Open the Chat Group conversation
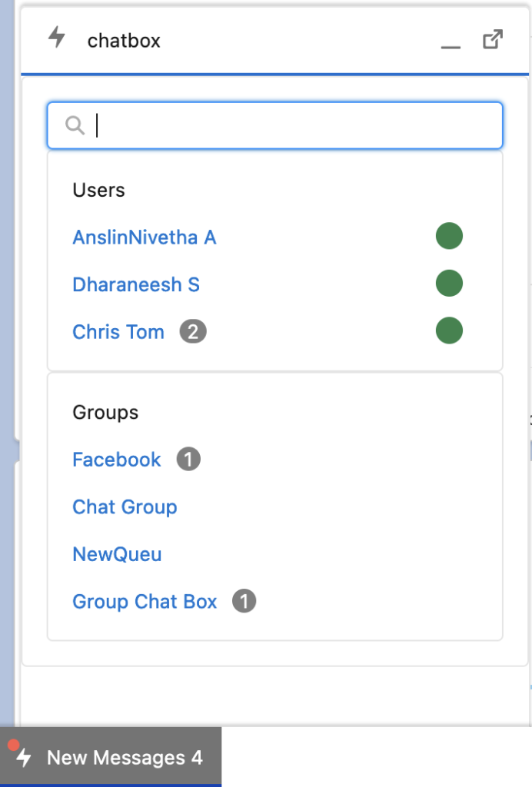 (125, 506)
